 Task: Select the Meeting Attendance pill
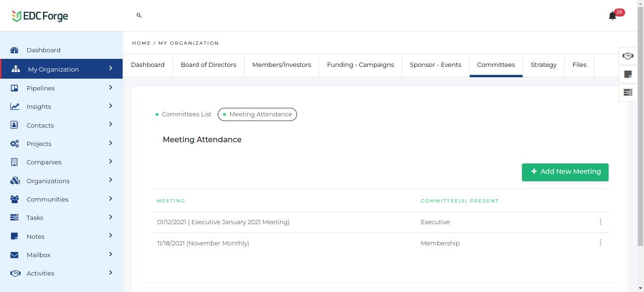pyautogui.click(x=257, y=114)
